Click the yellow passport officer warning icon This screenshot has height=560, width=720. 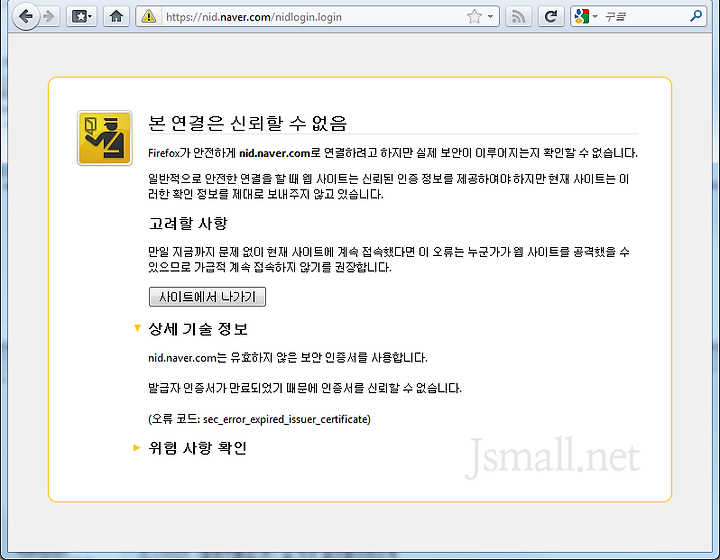coord(105,138)
